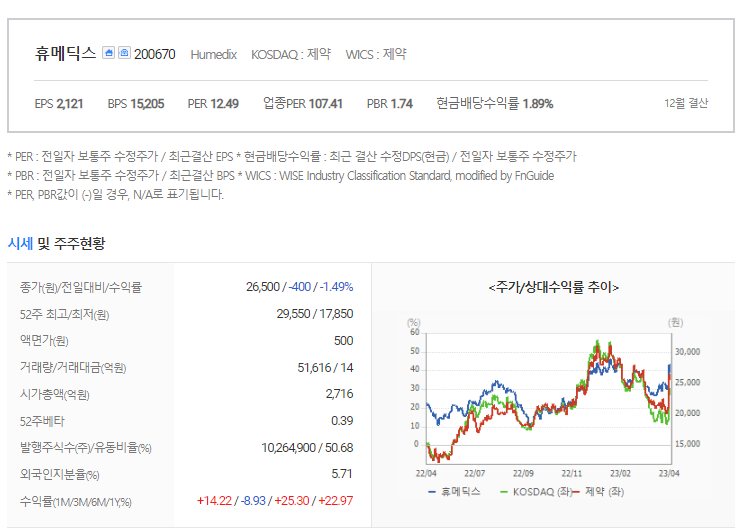Click the 23/04 x-axis label
Screen dimensions: 741x530
tap(669, 473)
